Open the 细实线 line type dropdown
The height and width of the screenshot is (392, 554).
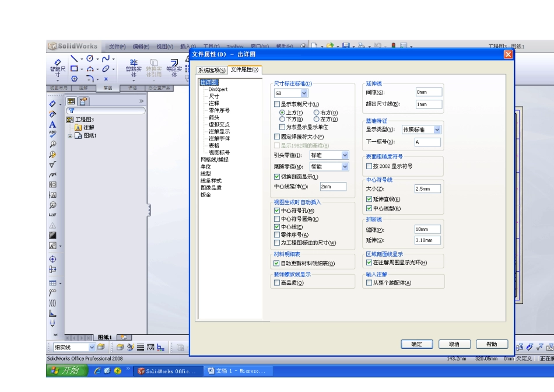click(x=92, y=348)
